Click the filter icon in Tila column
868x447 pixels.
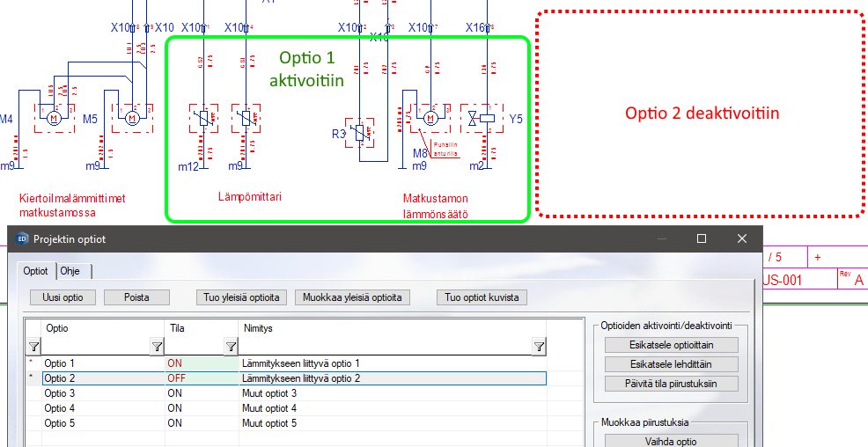[x=231, y=347]
